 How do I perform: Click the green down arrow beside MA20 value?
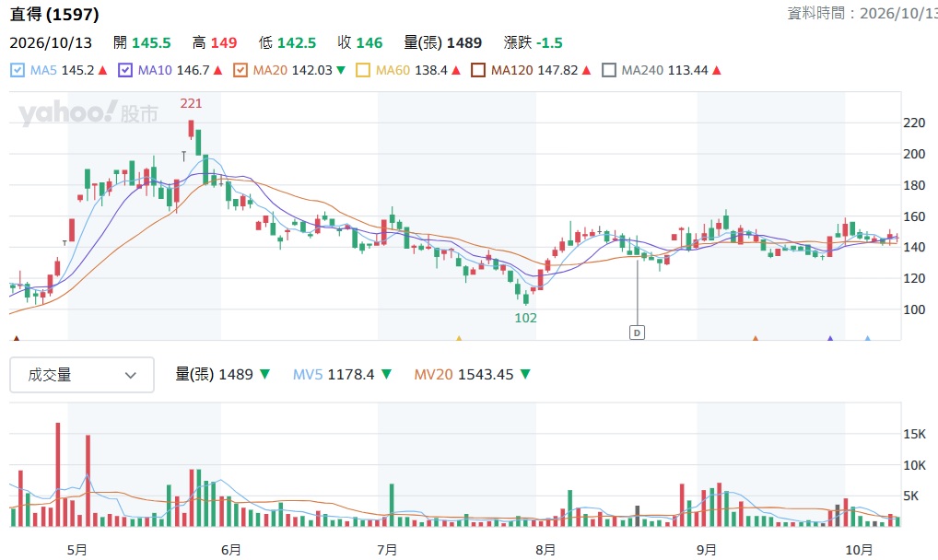[341, 71]
